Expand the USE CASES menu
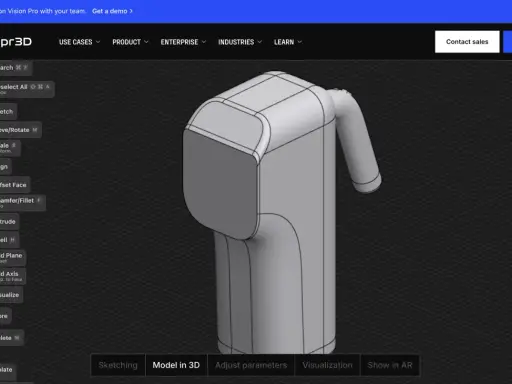This screenshot has width=512, height=384. pyautogui.click(x=79, y=42)
